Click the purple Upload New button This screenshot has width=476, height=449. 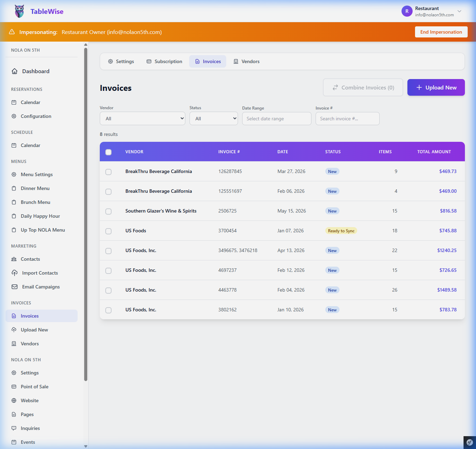tap(436, 87)
